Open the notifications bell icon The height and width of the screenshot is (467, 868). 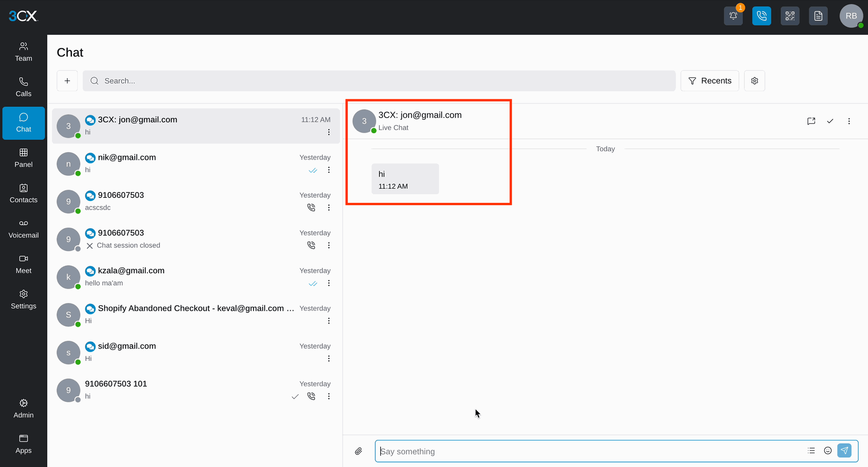[x=733, y=16]
